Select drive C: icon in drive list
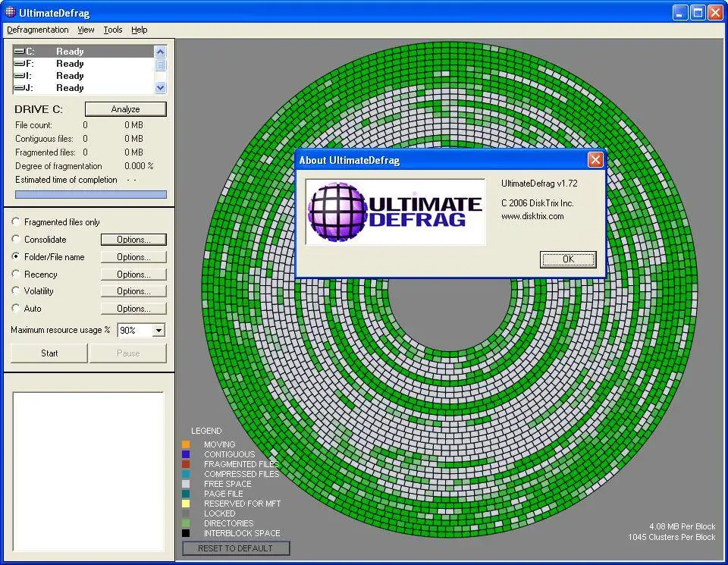Screen dimensions: 728x565 point(19,51)
